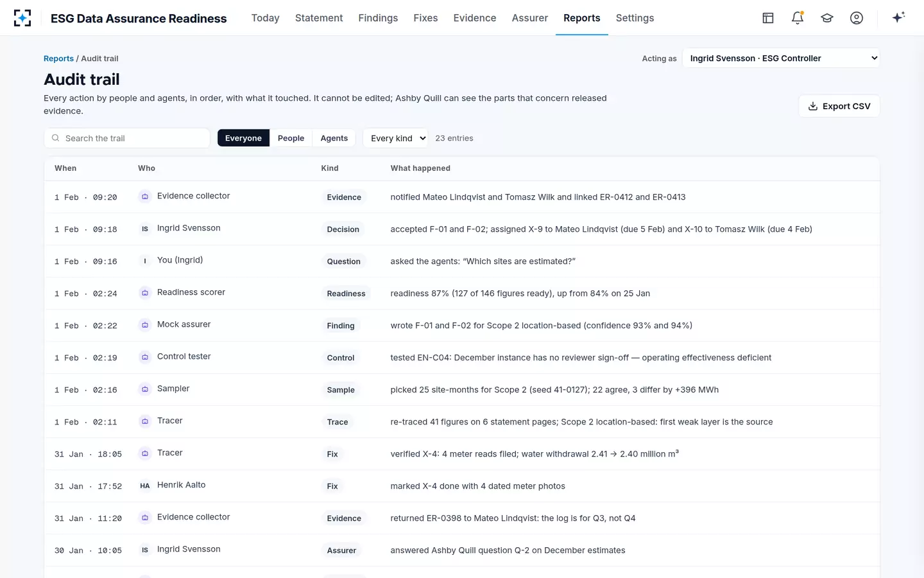
Task: Open the Statement tab
Action: coord(319,18)
